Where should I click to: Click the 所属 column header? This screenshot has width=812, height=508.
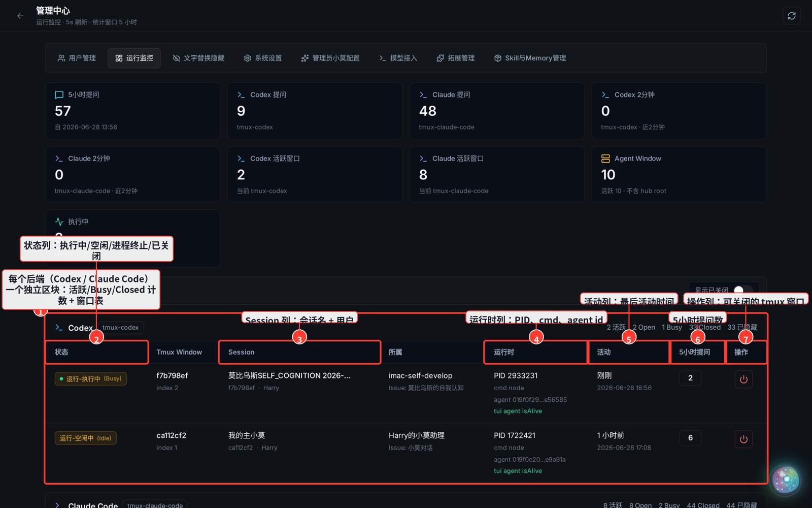pos(395,352)
